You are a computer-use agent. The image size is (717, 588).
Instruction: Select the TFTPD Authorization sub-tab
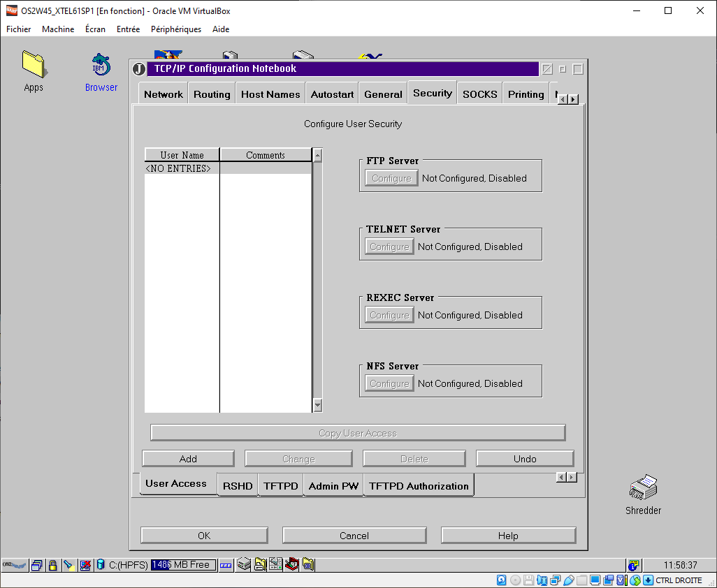point(419,486)
